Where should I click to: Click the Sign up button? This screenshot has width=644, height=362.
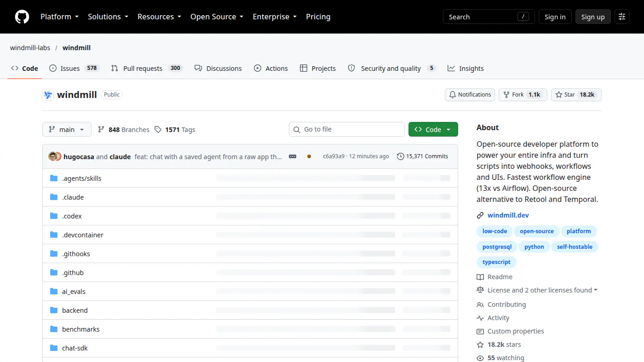(593, 17)
